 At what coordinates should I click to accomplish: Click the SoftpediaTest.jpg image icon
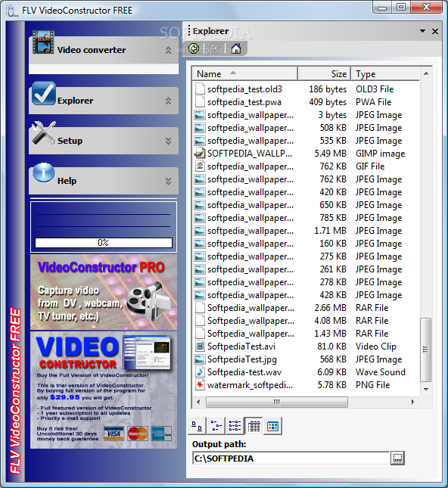200,359
